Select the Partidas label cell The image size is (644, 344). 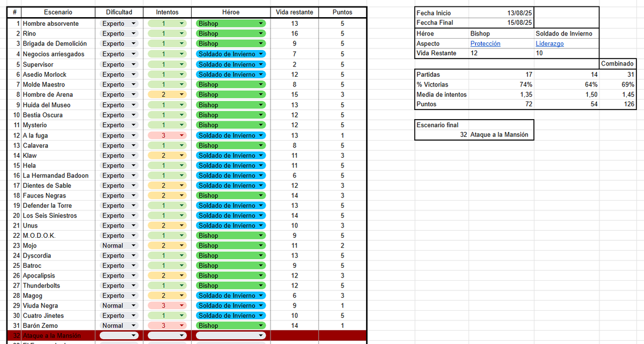click(x=442, y=75)
